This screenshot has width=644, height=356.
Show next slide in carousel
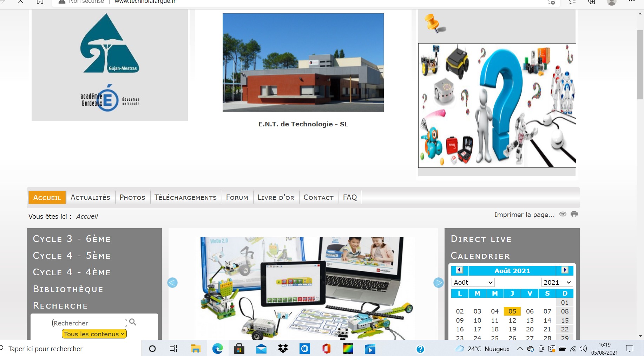click(x=438, y=283)
